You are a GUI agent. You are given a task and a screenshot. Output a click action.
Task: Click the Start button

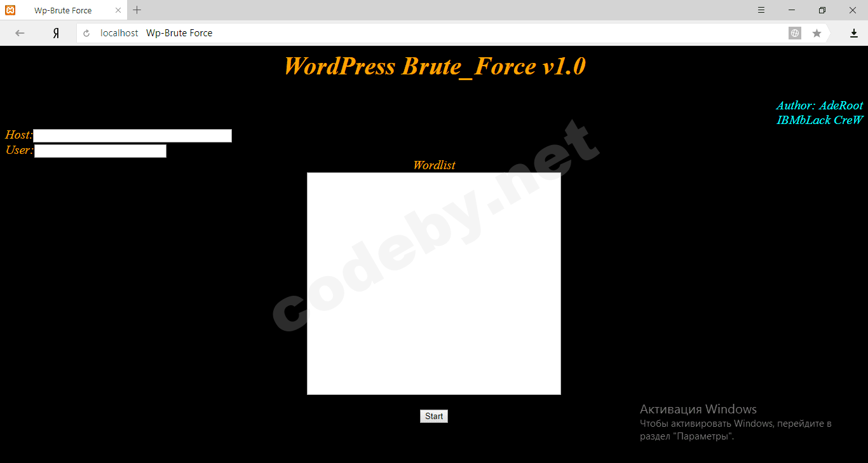pyautogui.click(x=434, y=416)
